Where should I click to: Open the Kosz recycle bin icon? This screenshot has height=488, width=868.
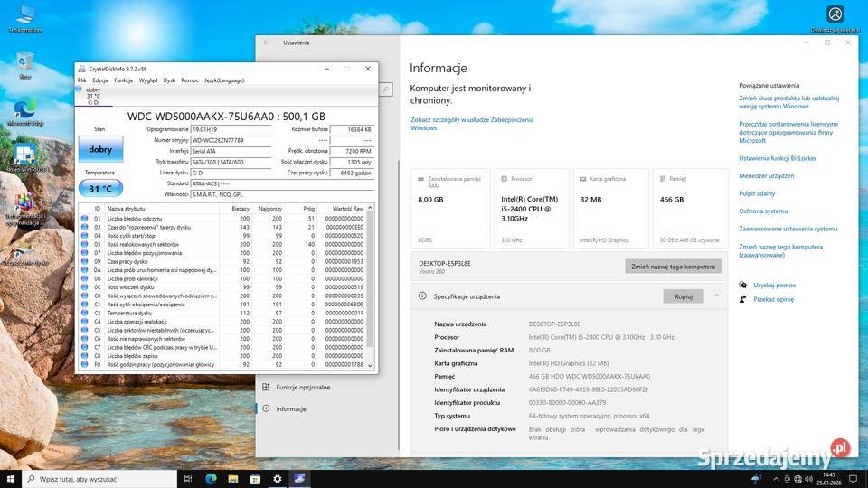[x=25, y=65]
